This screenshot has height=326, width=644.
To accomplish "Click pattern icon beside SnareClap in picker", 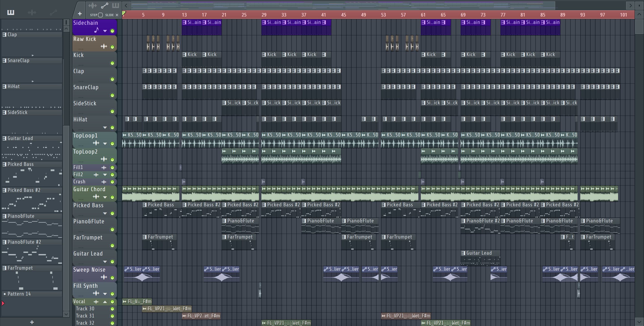I will tap(4, 61).
